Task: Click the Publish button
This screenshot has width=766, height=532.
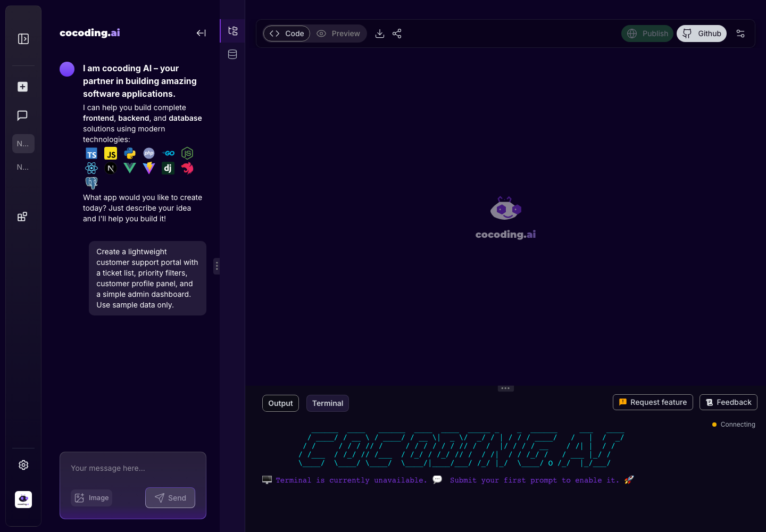Action: point(647,34)
